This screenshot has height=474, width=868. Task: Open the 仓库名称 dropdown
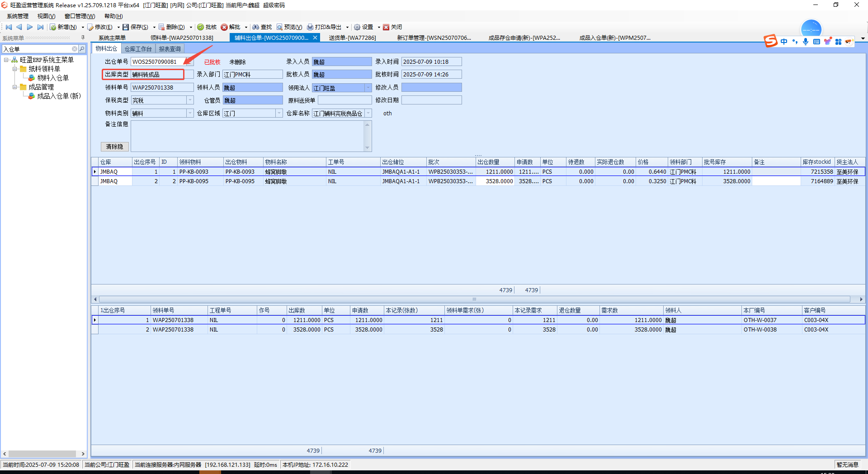point(368,113)
